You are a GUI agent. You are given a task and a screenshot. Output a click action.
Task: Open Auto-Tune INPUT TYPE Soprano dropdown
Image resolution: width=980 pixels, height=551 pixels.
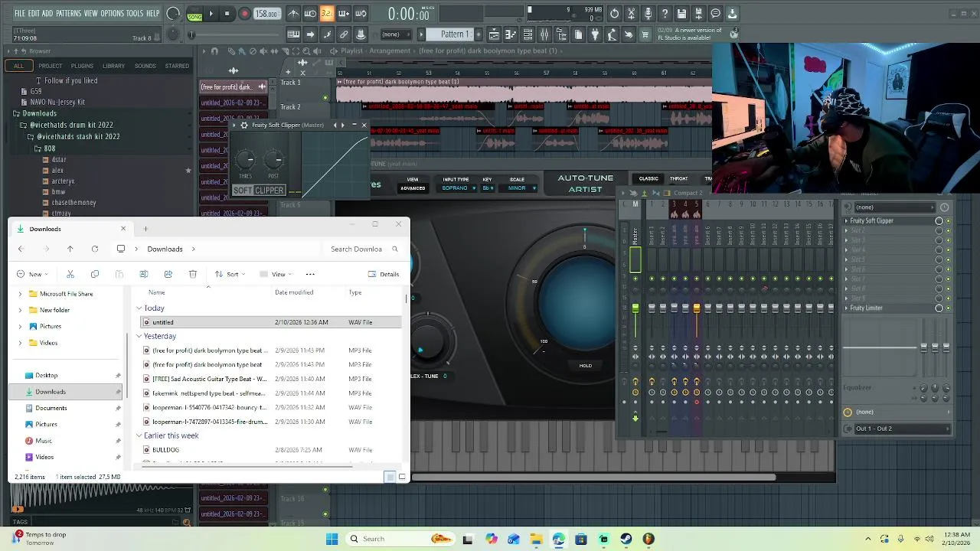[459, 188]
